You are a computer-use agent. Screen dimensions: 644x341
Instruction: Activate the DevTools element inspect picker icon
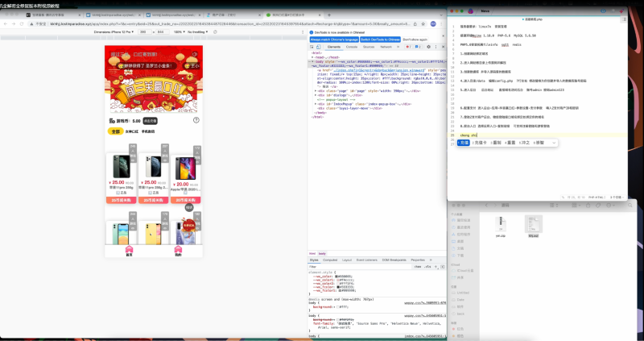[x=312, y=47]
